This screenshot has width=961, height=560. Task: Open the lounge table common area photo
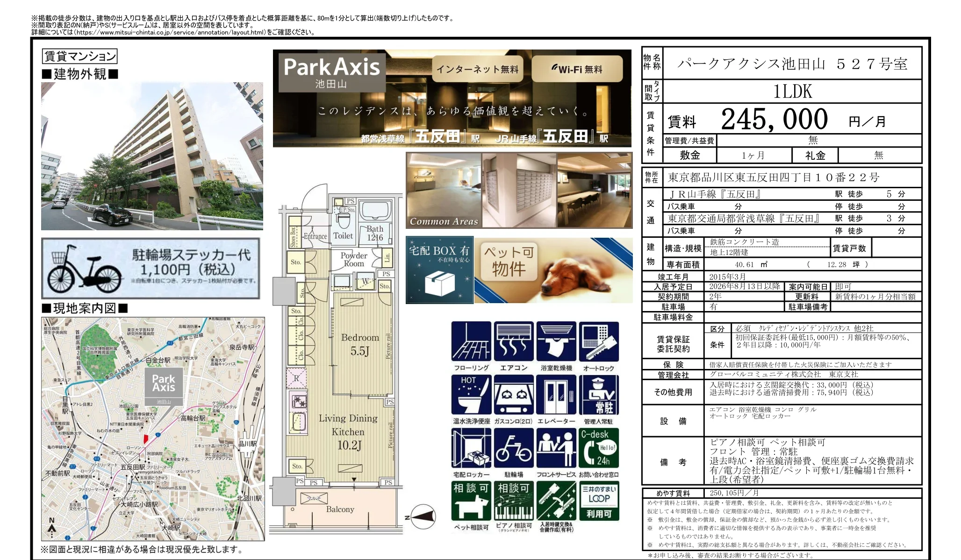coord(595,190)
